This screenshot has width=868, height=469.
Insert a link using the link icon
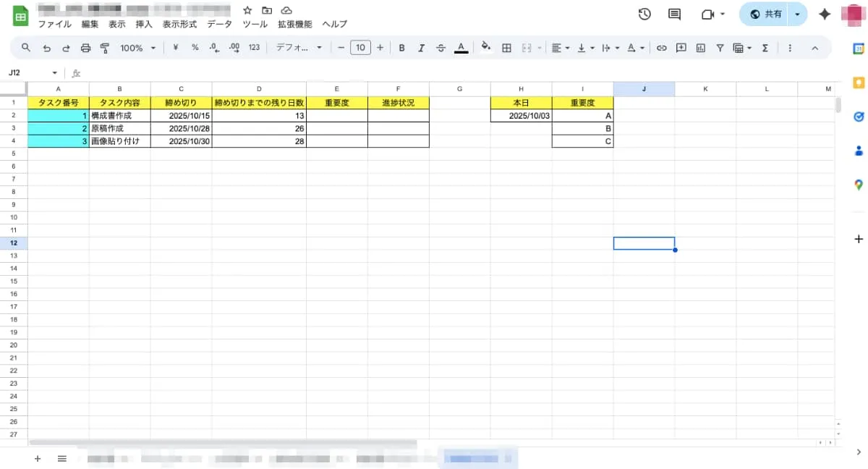pos(660,47)
